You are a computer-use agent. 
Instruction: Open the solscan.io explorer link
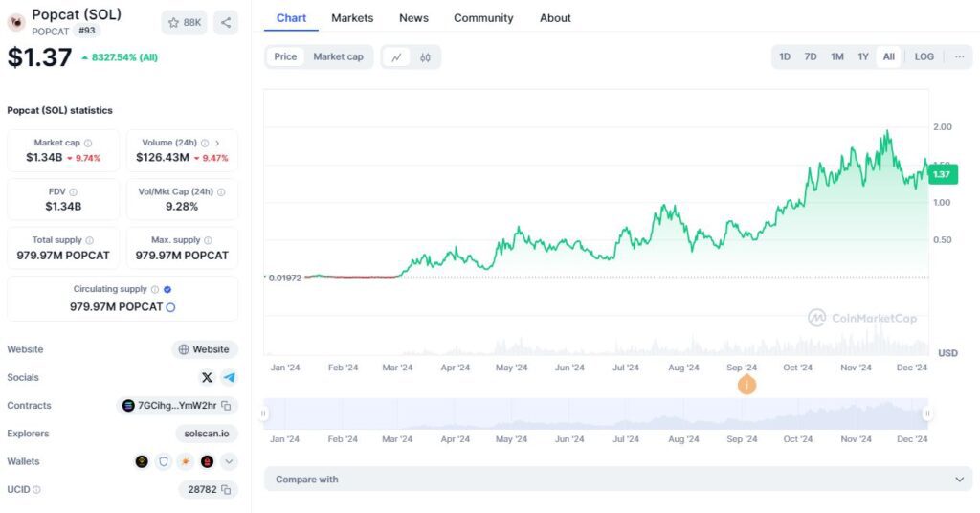(207, 434)
